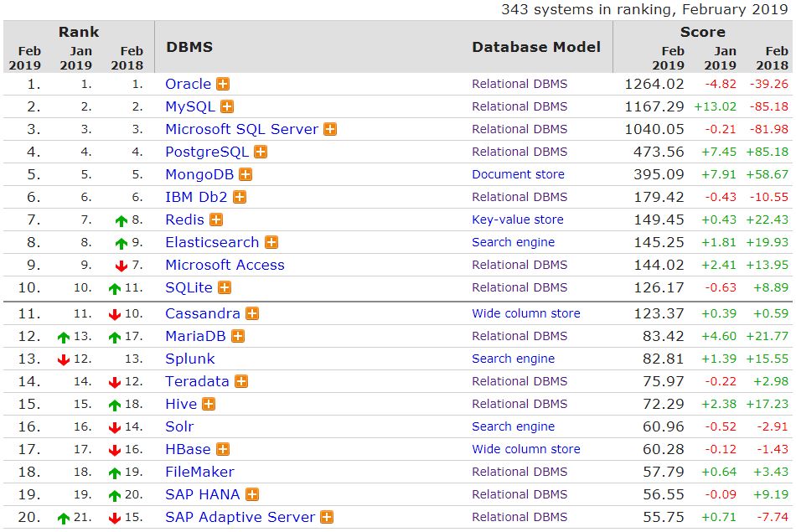This screenshot has height=532, width=796.
Task: Click the plus icon next to Teradata
Action: 241,381
